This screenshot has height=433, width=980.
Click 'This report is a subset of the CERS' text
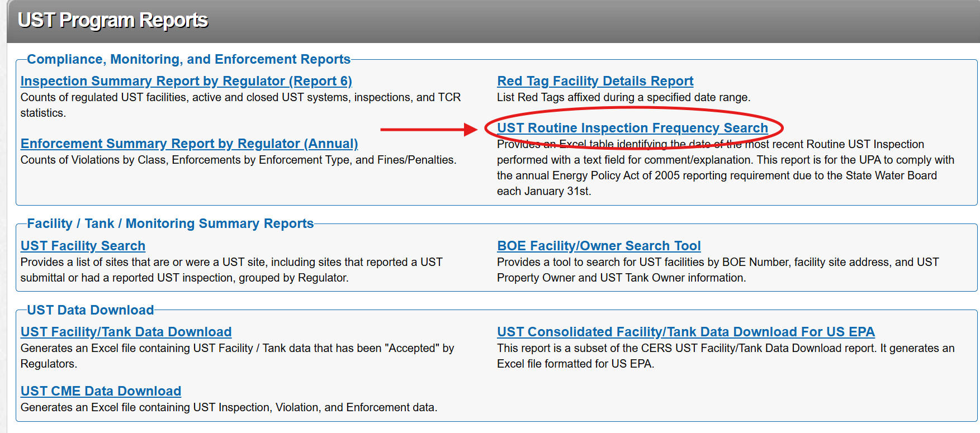pos(726,356)
